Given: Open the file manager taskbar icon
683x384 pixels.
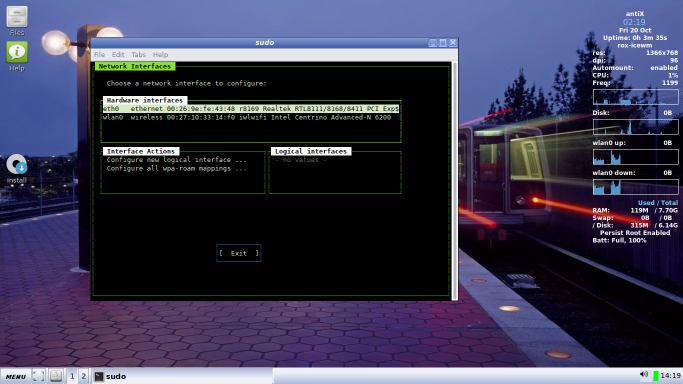Looking at the screenshot, I should [x=56, y=376].
